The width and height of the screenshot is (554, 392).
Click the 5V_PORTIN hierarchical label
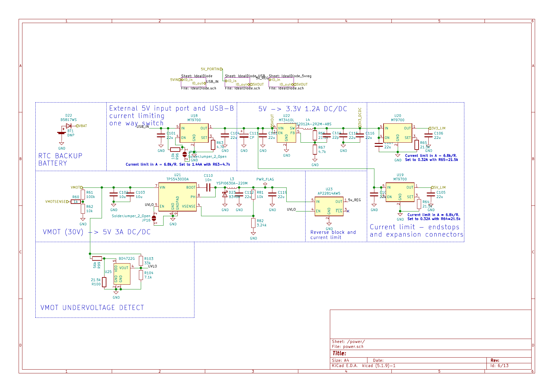point(211,69)
